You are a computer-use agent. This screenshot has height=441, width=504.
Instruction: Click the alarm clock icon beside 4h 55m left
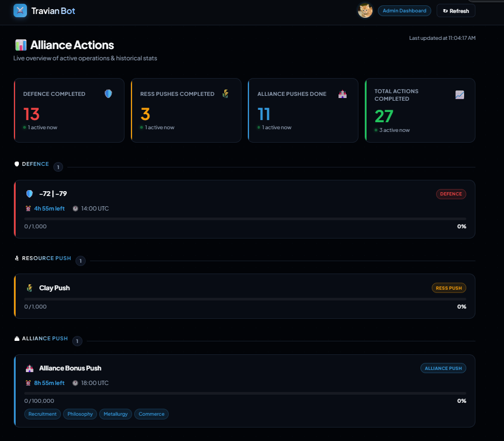tap(28, 208)
